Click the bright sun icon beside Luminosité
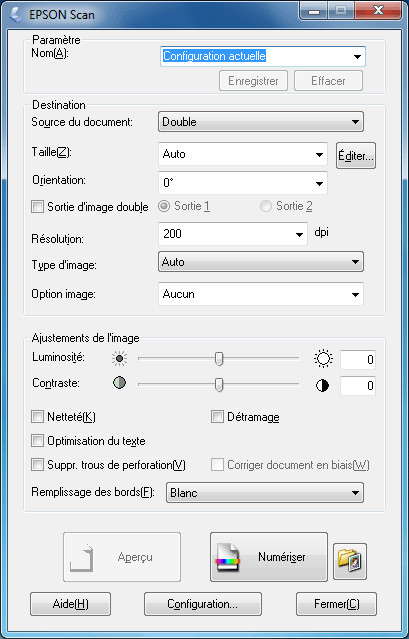Viewport: 409px width, 639px height. [x=323, y=359]
